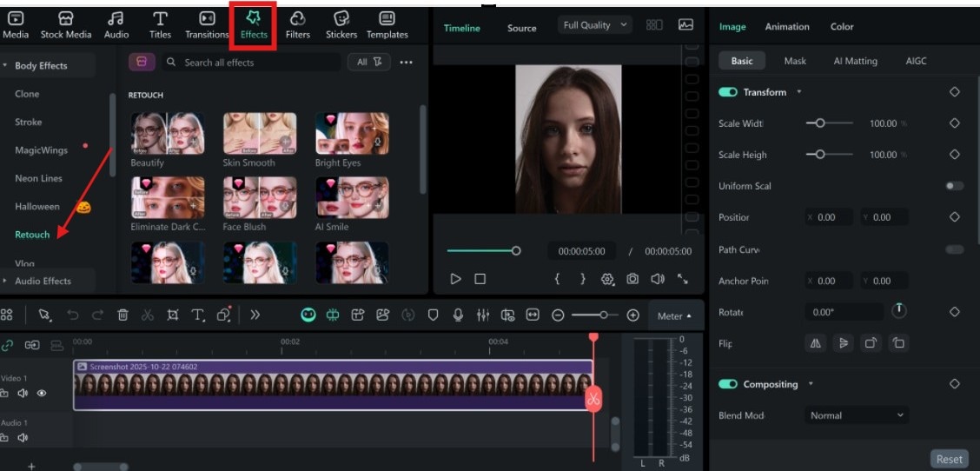Open the All filter dropdown

368,62
